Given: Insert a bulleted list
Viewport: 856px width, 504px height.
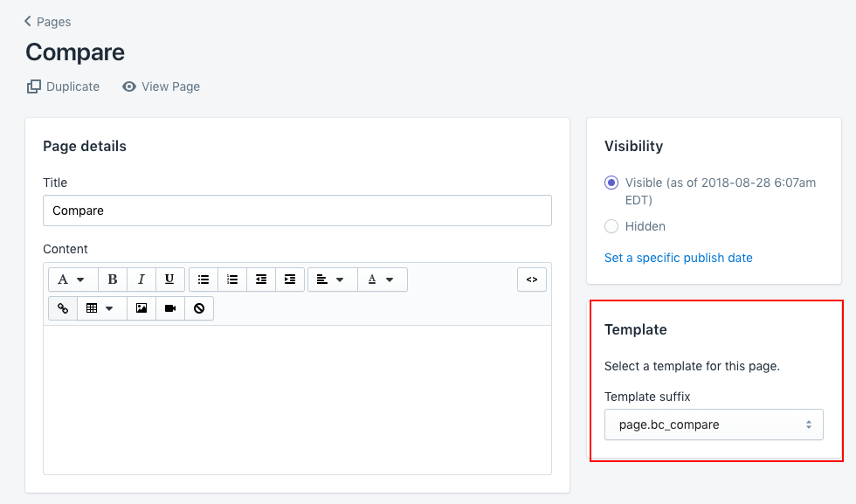Looking at the screenshot, I should pos(204,280).
